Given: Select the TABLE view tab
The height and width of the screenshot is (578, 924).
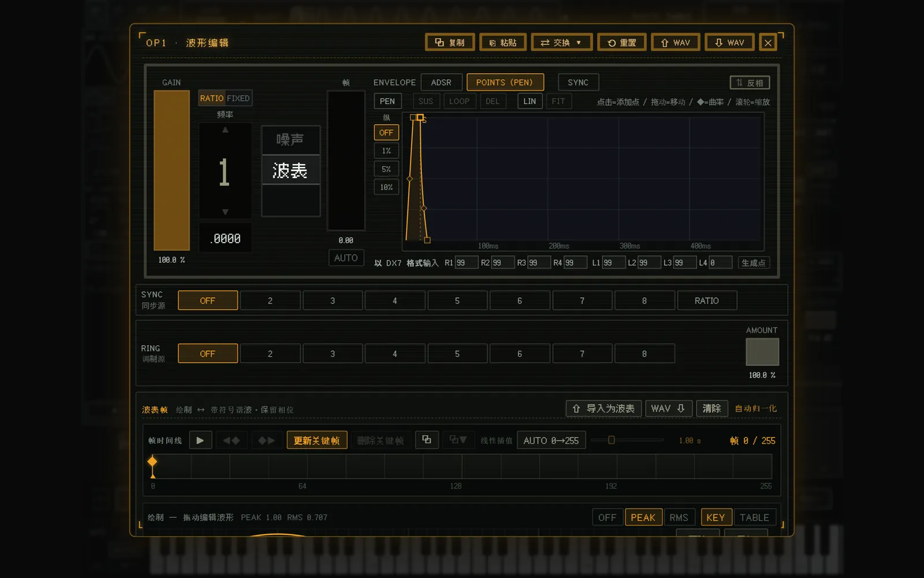Looking at the screenshot, I should (x=754, y=517).
